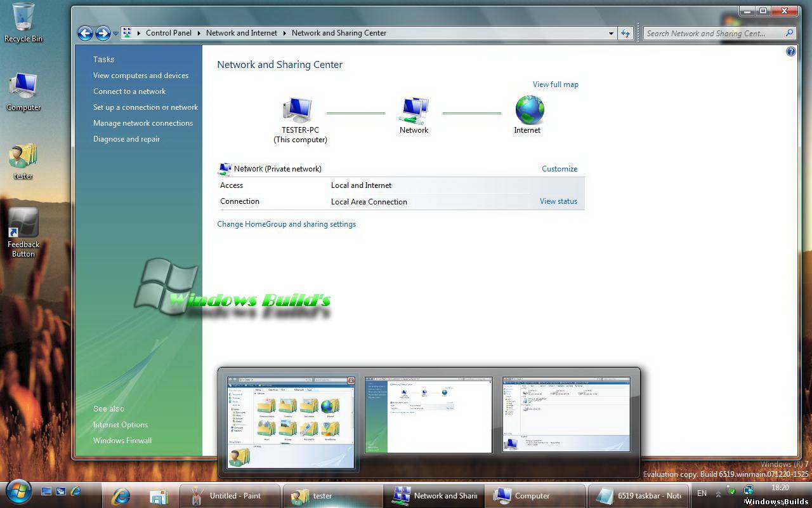
Task: Click the Network icon in the map
Action: (414, 110)
